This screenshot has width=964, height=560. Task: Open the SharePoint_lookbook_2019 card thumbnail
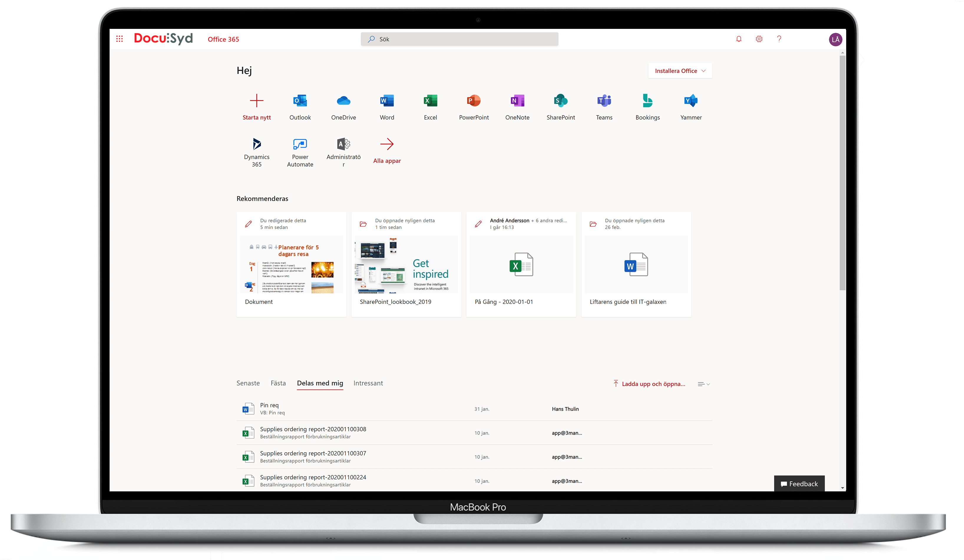(406, 264)
